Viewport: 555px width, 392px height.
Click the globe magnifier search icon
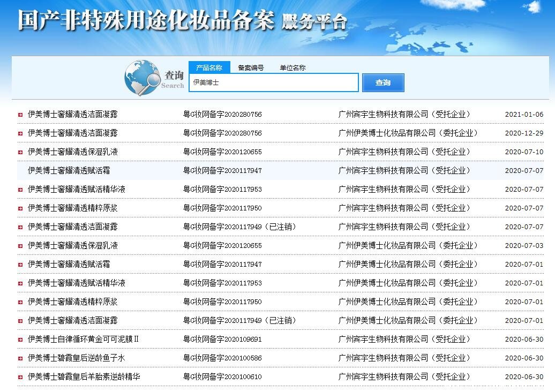pyautogui.click(x=142, y=78)
